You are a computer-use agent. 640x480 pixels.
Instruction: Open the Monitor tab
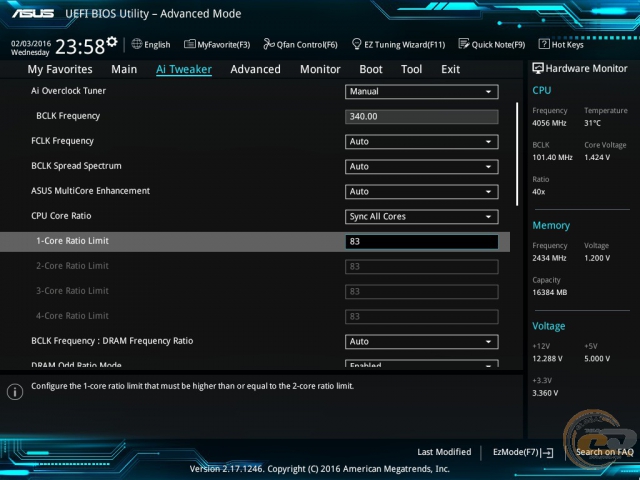tap(320, 69)
